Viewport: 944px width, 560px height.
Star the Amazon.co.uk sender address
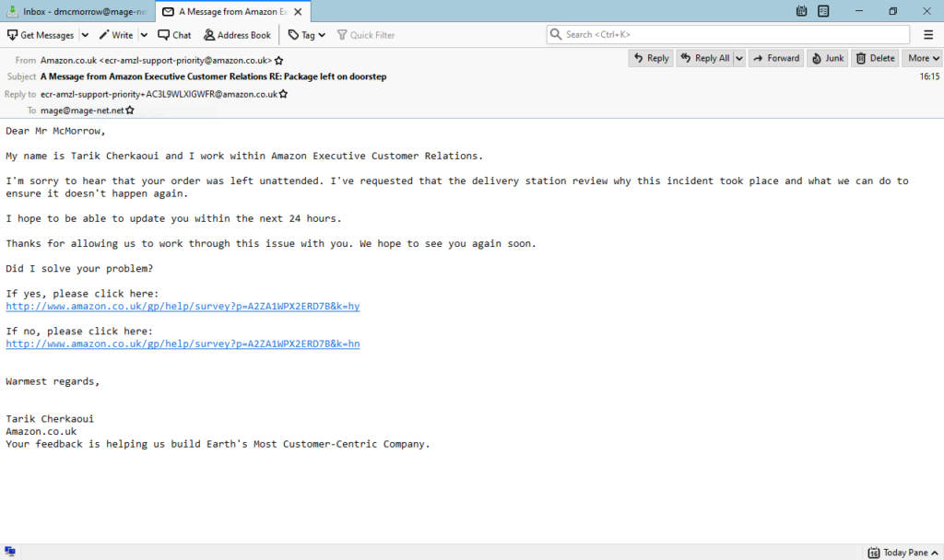(279, 61)
